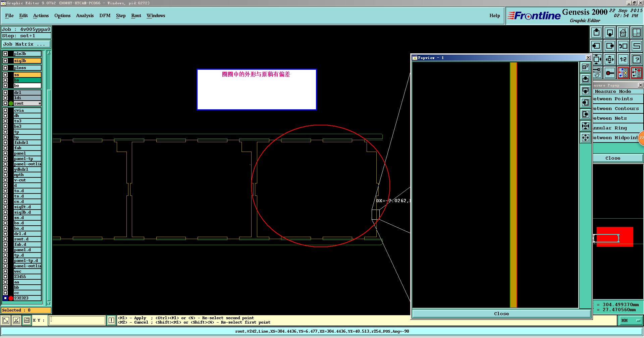The height and width of the screenshot is (338, 644).
Task: Click Popview top window-switch icon
Action: (x=585, y=67)
